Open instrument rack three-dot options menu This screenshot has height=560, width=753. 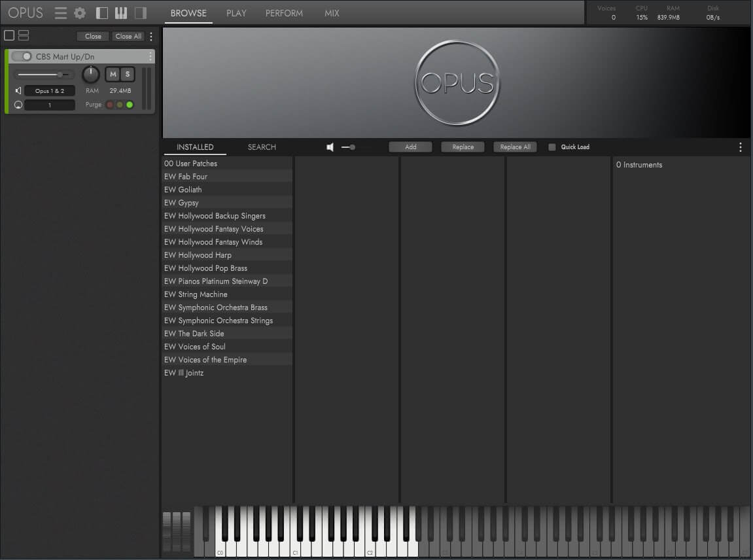[x=151, y=37]
